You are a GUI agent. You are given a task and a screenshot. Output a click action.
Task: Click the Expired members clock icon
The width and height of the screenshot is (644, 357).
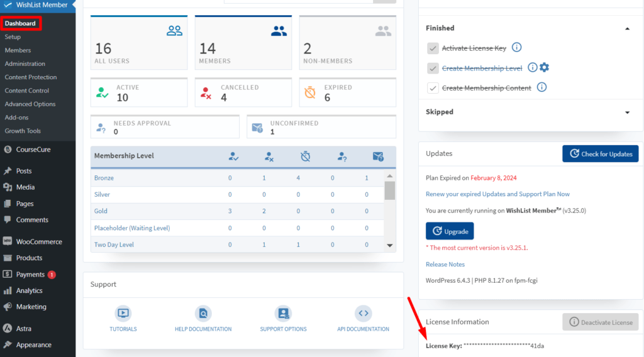tap(310, 93)
